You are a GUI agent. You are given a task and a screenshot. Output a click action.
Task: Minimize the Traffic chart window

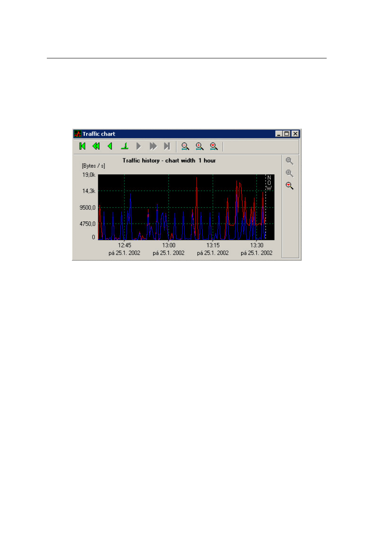click(279, 134)
